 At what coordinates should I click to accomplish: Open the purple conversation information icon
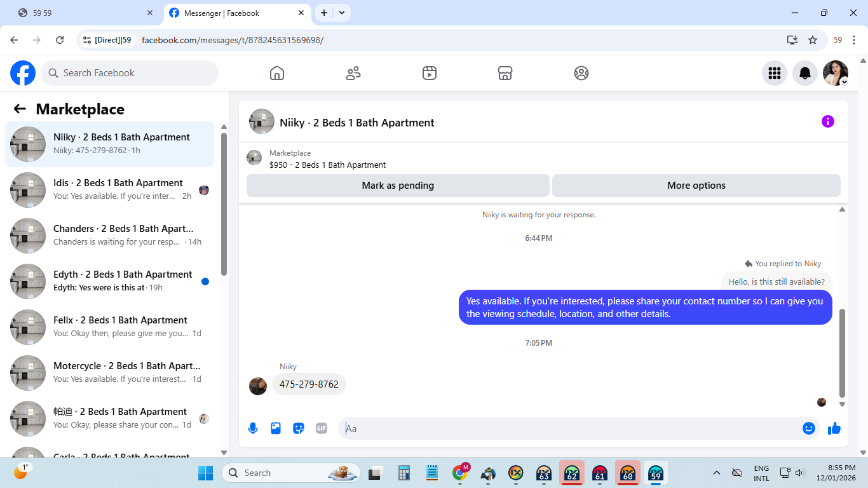pos(828,121)
